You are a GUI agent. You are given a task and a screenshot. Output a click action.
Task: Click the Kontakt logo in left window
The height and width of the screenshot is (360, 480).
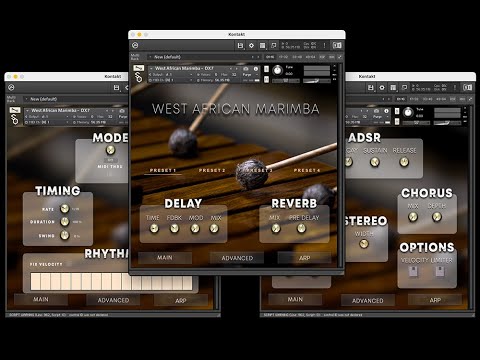tap(11, 87)
